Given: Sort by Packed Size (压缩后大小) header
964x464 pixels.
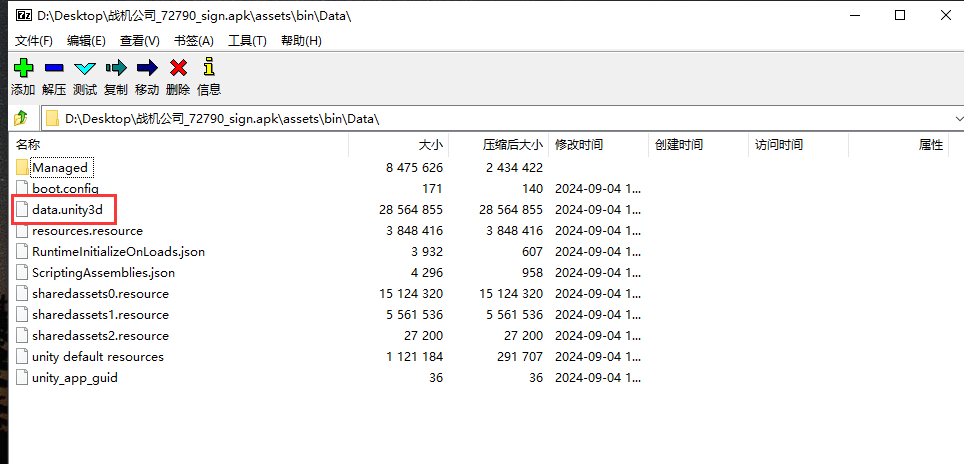Looking at the screenshot, I should pyautogui.click(x=499, y=145).
